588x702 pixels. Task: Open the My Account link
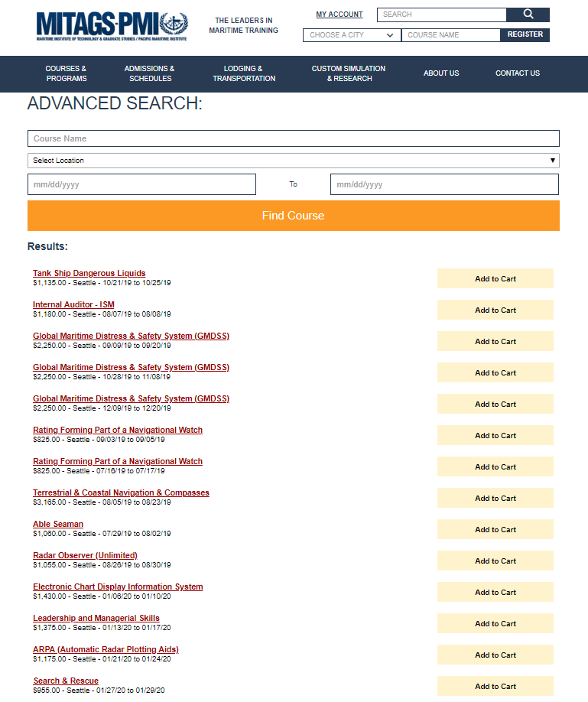click(x=339, y=15)
